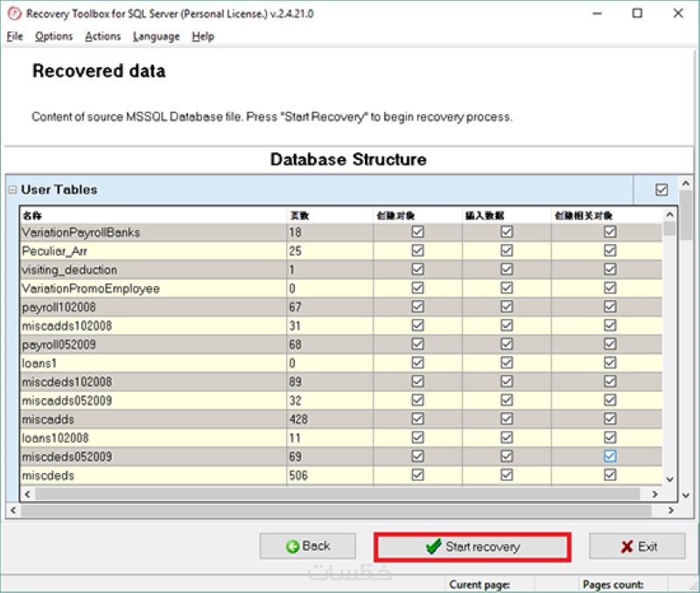Minimize the Recovery Toolbox window
Viewport: 700px width, 593px height.
597,14
